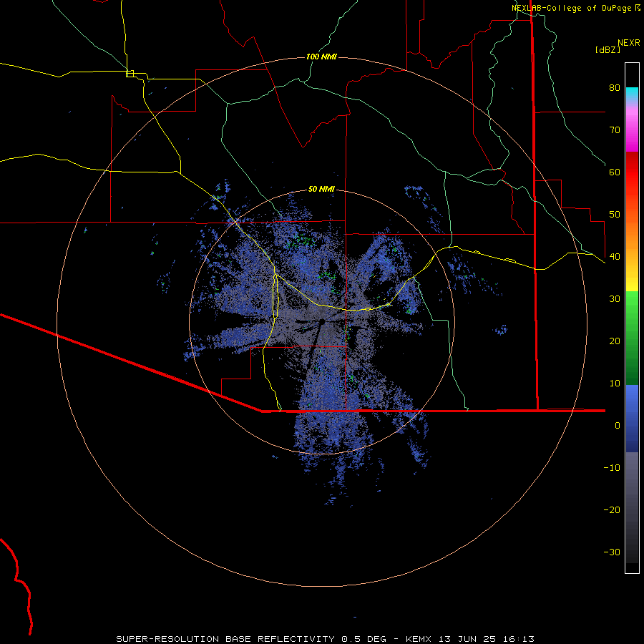Click the small yellow square highway marker
This screenshot has width=644, height=644.
[130, 74]
